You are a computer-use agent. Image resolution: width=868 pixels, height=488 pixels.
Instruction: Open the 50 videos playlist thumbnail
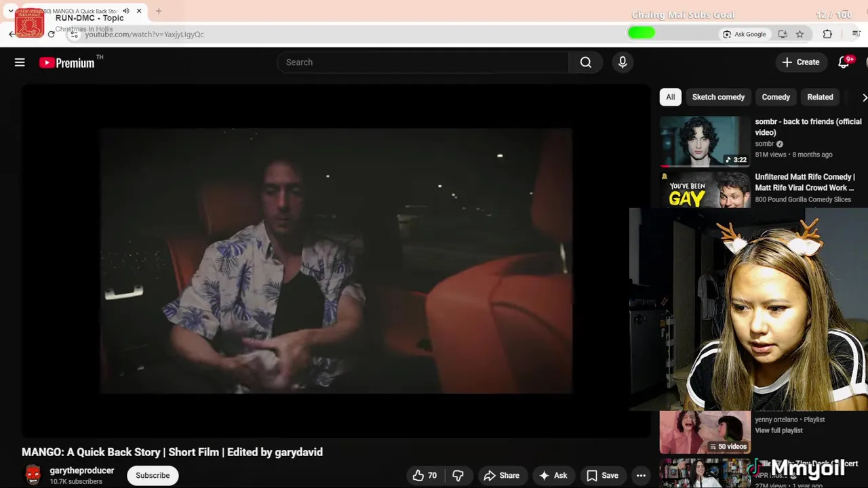[x=705, y=432]
